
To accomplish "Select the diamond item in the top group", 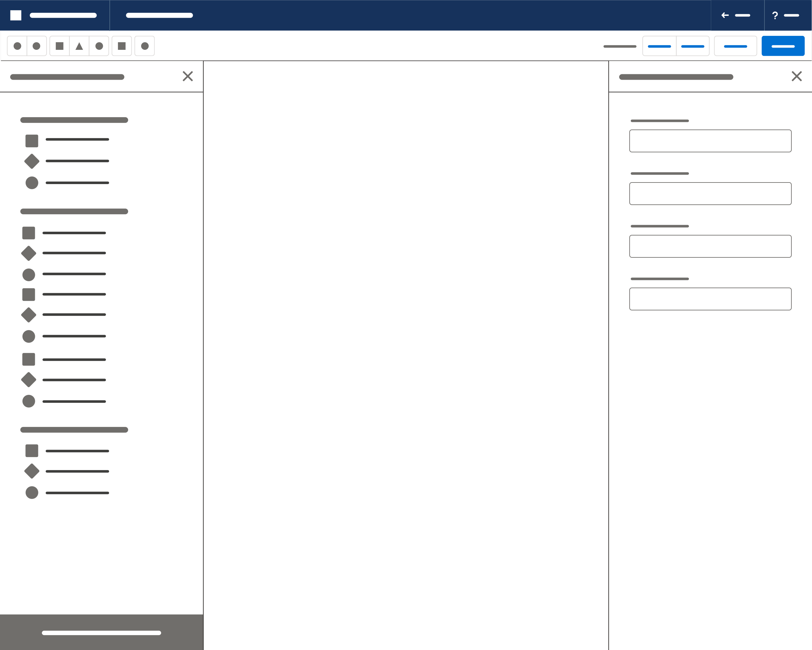I will point(32,161).
